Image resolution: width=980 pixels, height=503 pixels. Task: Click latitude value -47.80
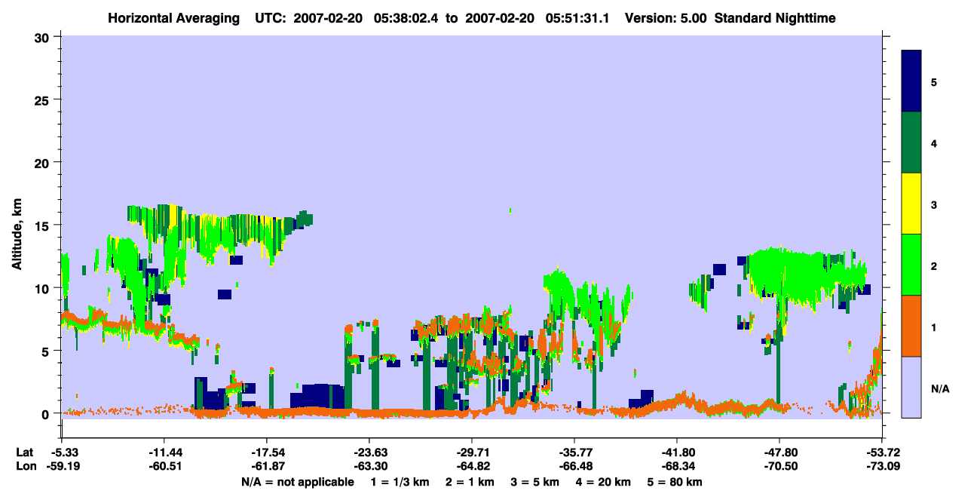pos(779,452)
